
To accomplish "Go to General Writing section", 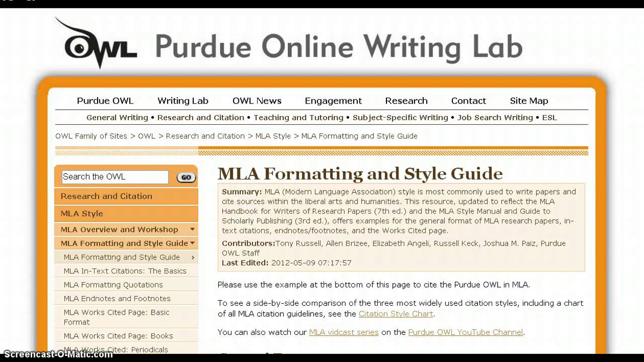I will (x=117, y=118).
